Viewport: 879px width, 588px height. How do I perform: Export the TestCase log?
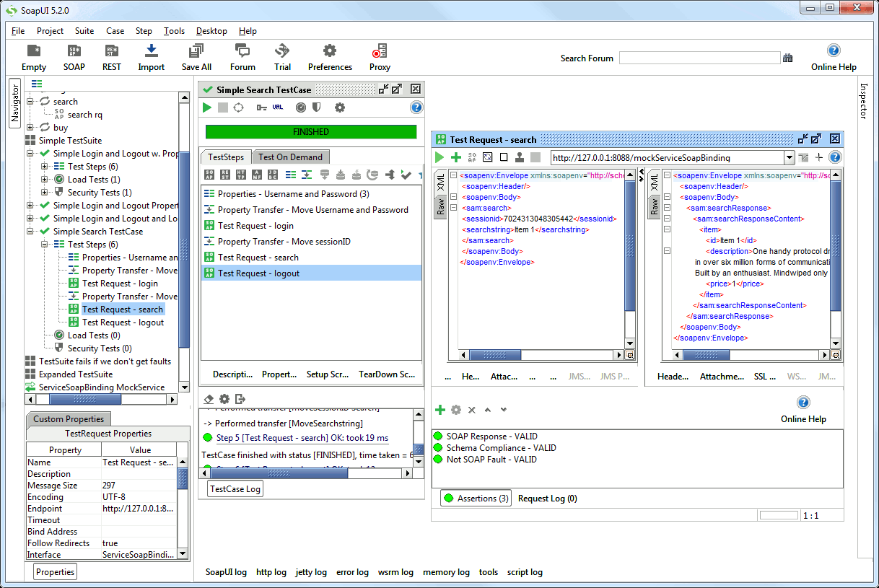coord(240,399)
